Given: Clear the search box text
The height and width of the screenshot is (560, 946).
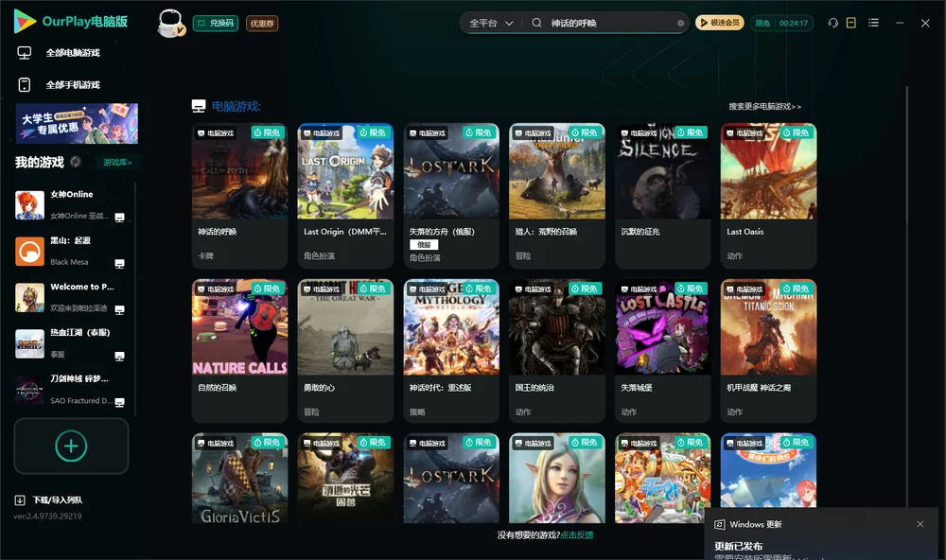Looking at the screenshot, I should coord(680,23).
